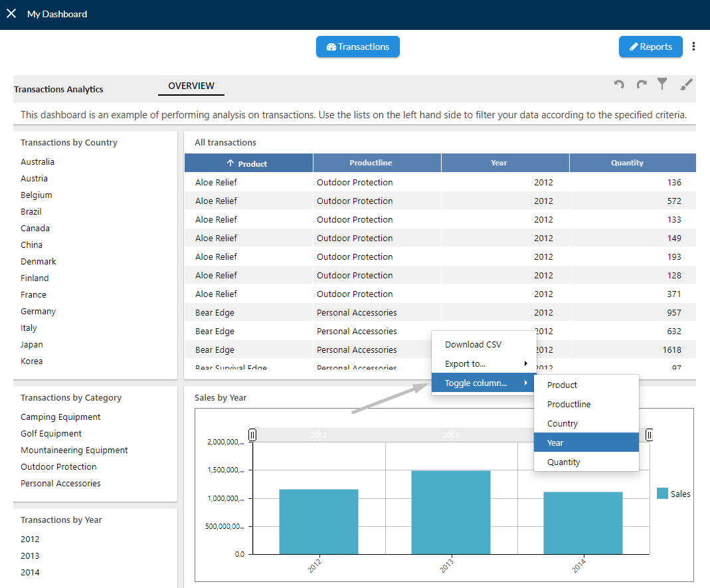Switch to the OVERVIEW tab
The height and width of the screenshot is (588, 710).
coord(191,86)
